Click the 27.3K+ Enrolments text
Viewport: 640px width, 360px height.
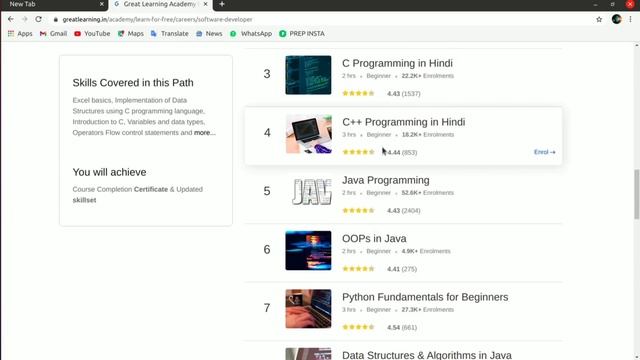[427, 309]
